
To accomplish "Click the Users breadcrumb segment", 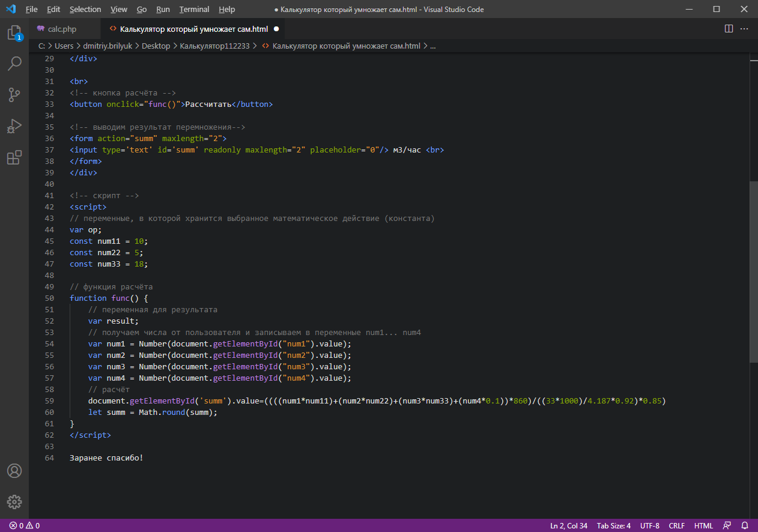I will pyautogui.click(x=64, y=46).
